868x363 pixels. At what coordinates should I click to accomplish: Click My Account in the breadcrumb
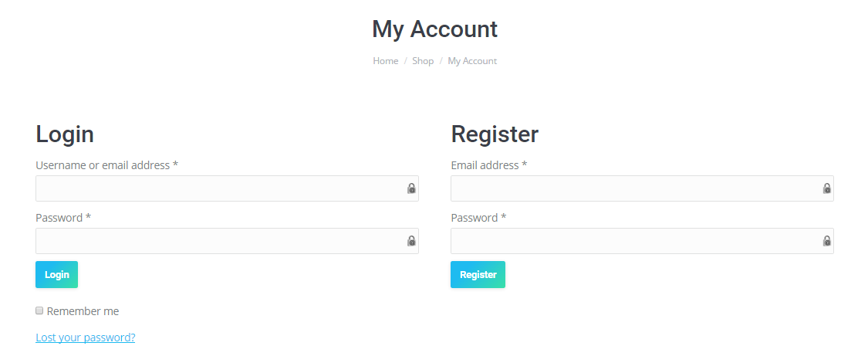point(472,61)
